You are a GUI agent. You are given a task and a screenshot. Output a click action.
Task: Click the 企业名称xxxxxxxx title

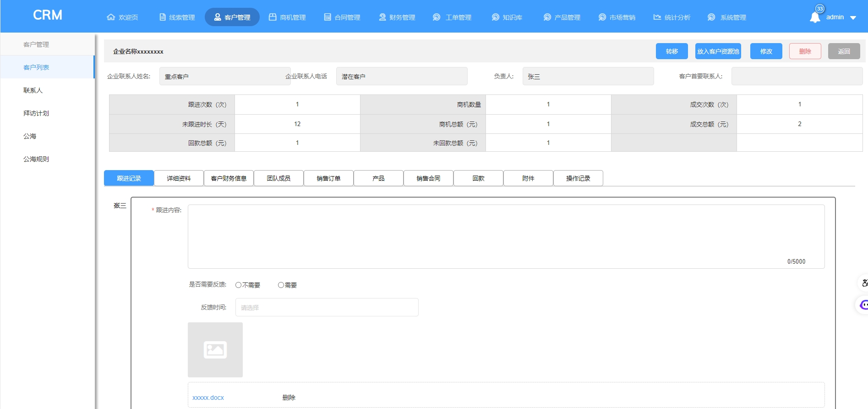pos(138,51)
